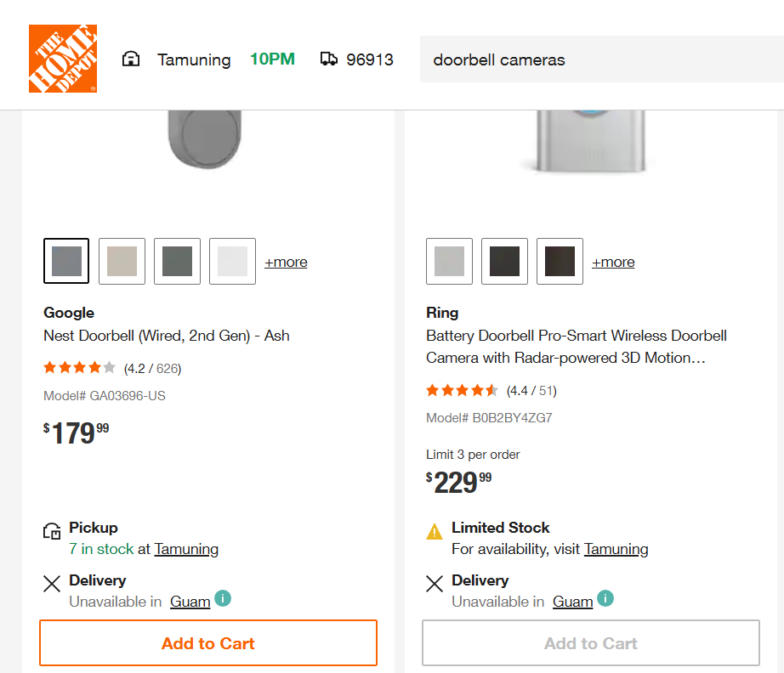Open Nest Doorbell (Wired, 2nd Gen) product link
The image size is (784, 673).
pyautogui.click(x=167, y=336)
